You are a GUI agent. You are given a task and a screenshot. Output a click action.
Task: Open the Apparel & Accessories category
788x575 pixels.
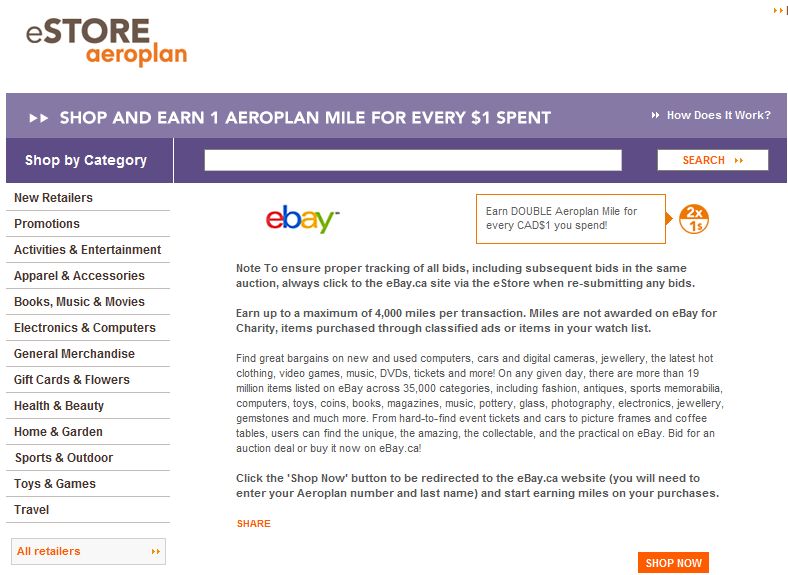79,276
